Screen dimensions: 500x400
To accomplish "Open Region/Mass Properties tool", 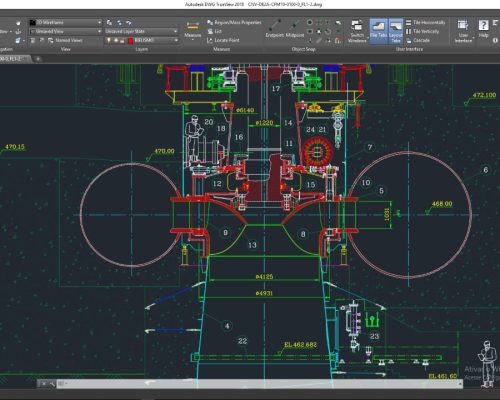I will coord(234,22).
